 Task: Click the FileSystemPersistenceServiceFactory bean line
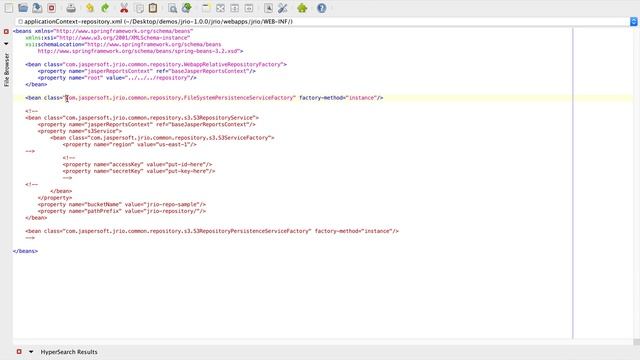pyautogui.click(x=204, y=98)
